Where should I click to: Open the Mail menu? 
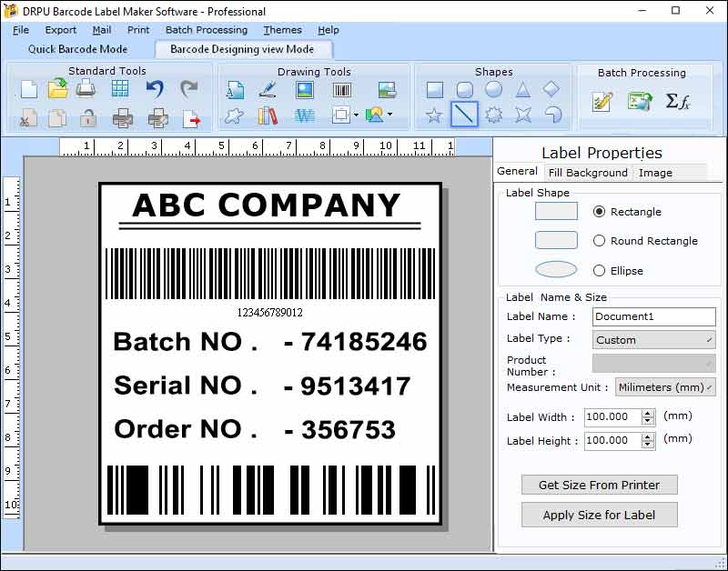pyautogui.click(x=102, y=30)
